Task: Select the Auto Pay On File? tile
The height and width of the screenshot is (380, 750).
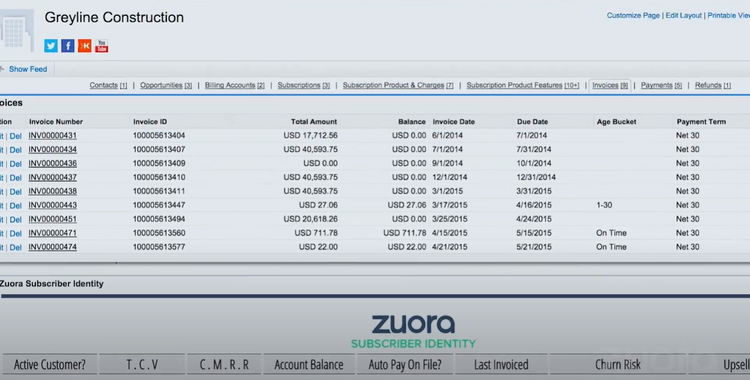Action: (x=405, y=365)
